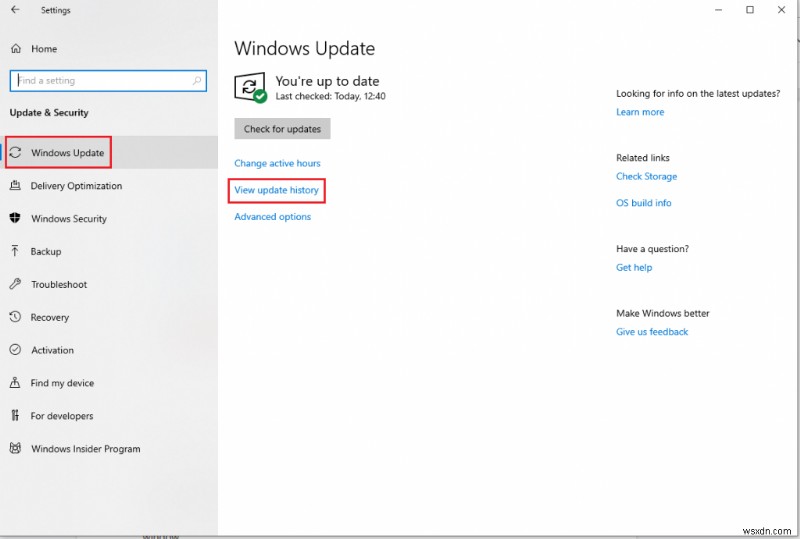800x539 pixels.
Task: Click Learn more link
Action: (x=640, y=112)
